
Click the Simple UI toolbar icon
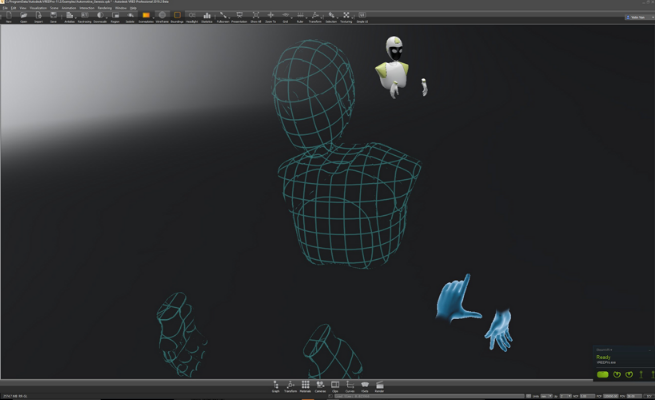tap(362, 17)
